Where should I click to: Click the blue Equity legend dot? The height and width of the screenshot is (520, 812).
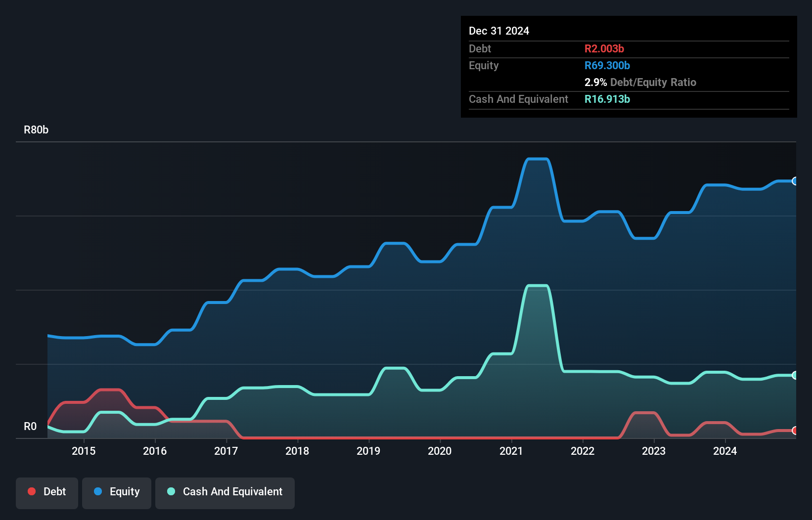[x=98, y=491]
